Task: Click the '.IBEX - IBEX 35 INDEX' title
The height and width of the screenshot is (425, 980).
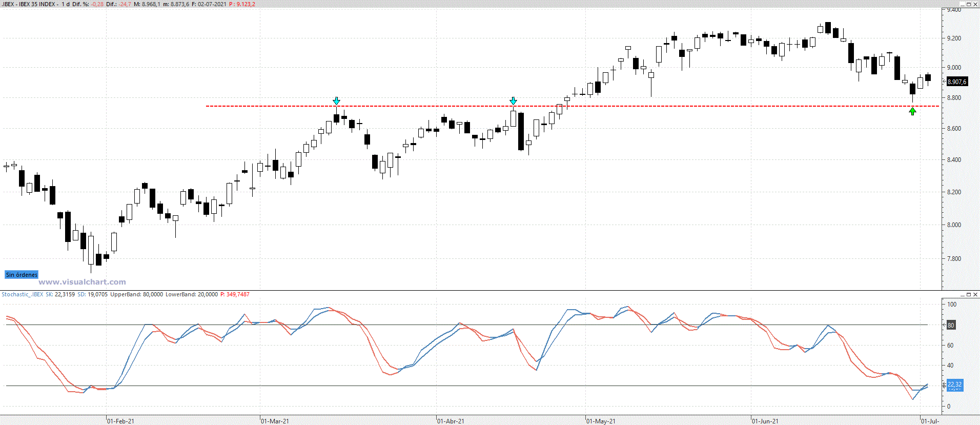Action: (x=30, y=4)
